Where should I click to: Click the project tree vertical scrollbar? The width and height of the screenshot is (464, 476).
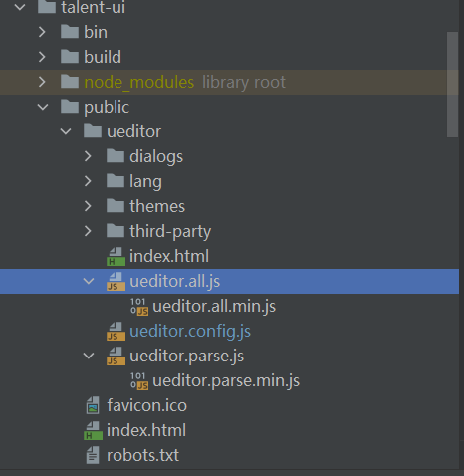pos(452,85)
